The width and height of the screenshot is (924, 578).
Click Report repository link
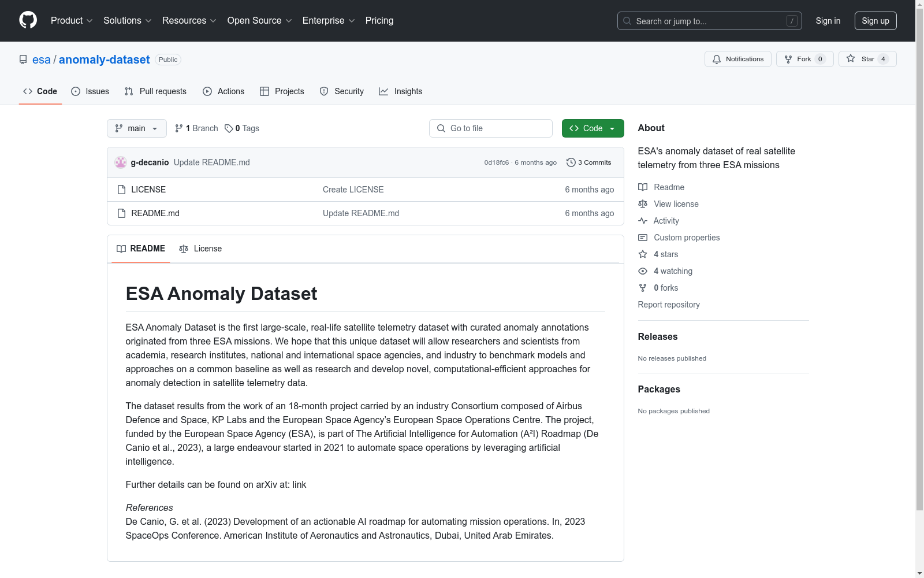point(669,305)
